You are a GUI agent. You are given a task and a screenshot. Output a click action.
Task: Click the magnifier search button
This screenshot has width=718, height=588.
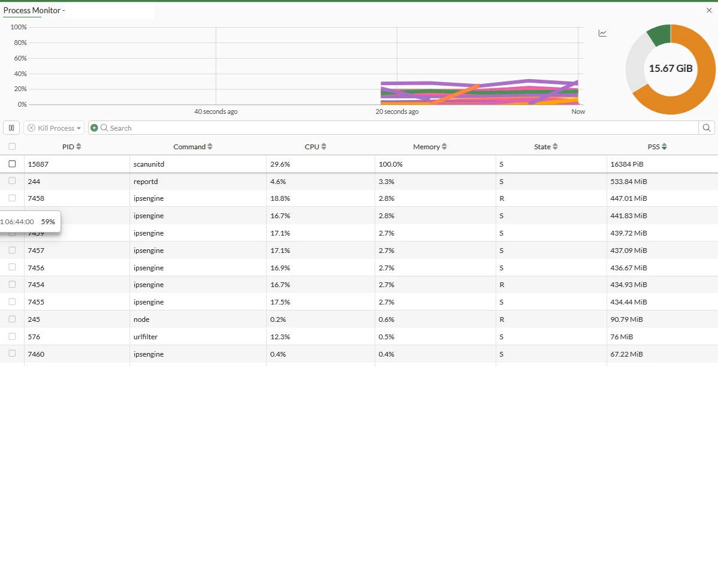(x=707, y=128)
